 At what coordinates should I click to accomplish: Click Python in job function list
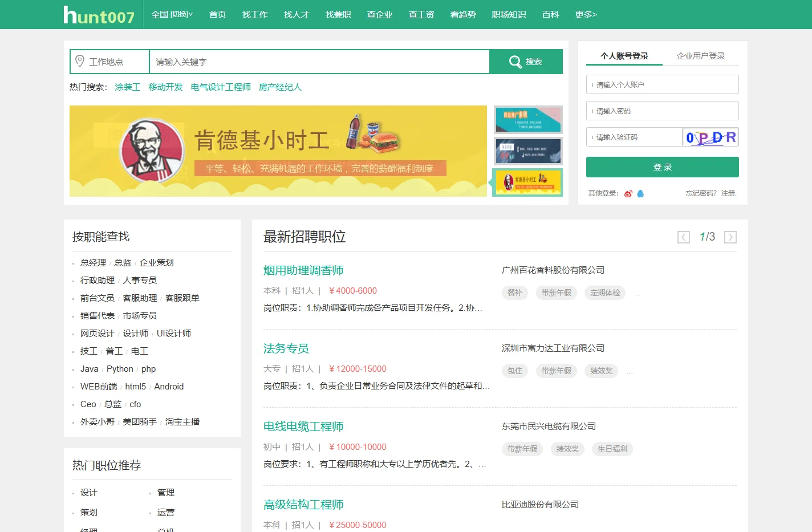(x=120, y=369)
